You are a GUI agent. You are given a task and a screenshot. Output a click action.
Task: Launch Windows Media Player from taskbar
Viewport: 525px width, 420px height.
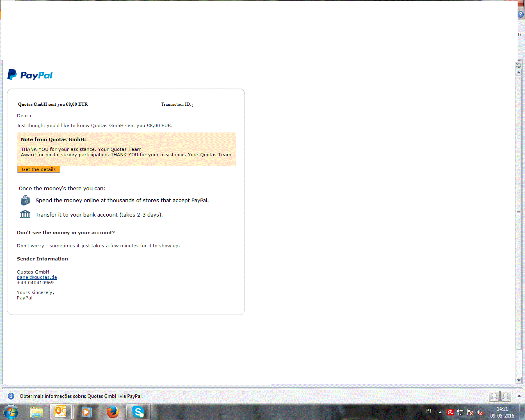[87, 412]
